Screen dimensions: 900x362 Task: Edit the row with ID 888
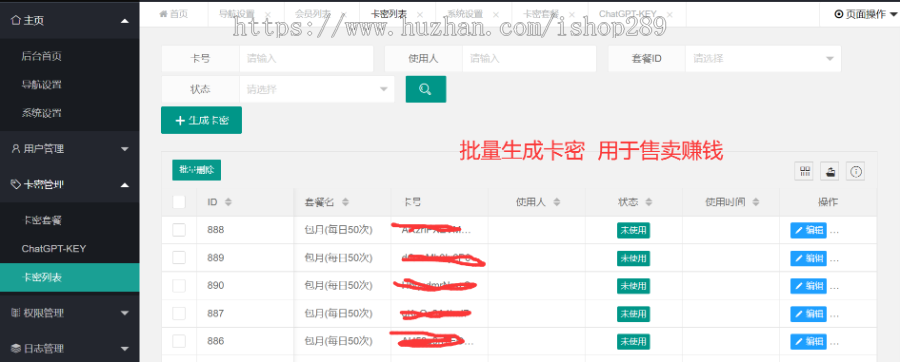(809, 230)
